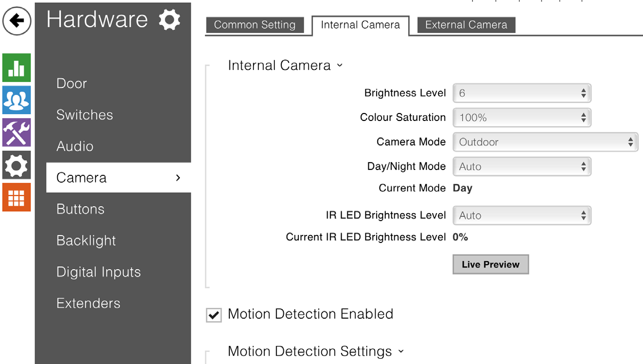Switch to the Common Setting tab
Image resolution: width=643 pixels, height=364 pixels.
click(x=255, y=25)
